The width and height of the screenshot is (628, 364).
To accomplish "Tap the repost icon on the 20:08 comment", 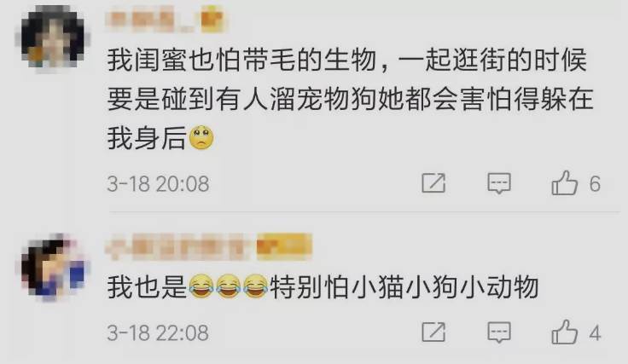I will [x=433, y=183].
